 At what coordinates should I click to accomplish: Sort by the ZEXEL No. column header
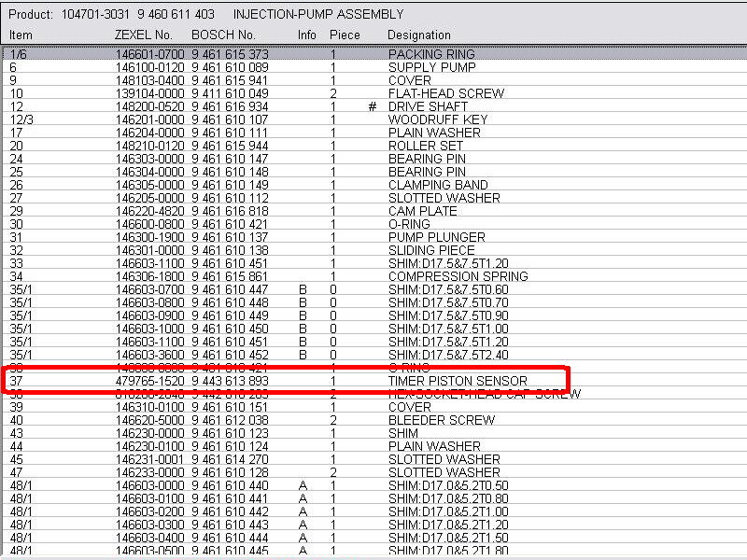143,35
